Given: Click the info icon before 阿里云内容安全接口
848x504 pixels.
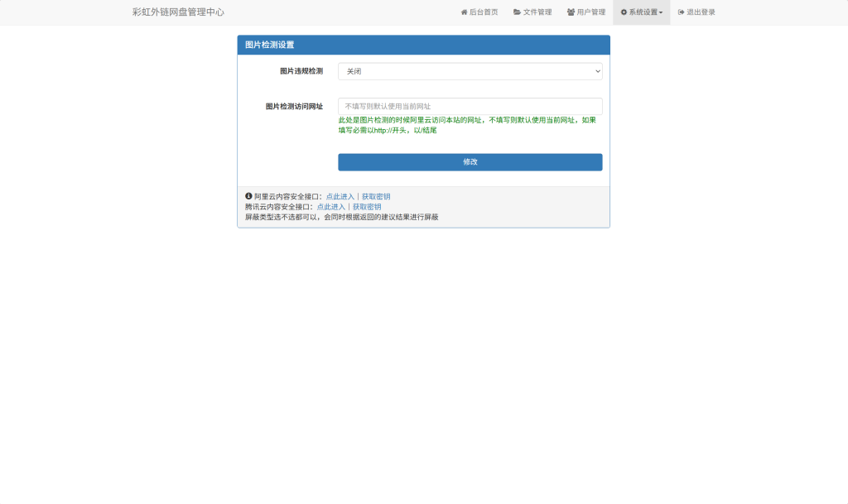Looking at the screenshot, I should point(248,196).
